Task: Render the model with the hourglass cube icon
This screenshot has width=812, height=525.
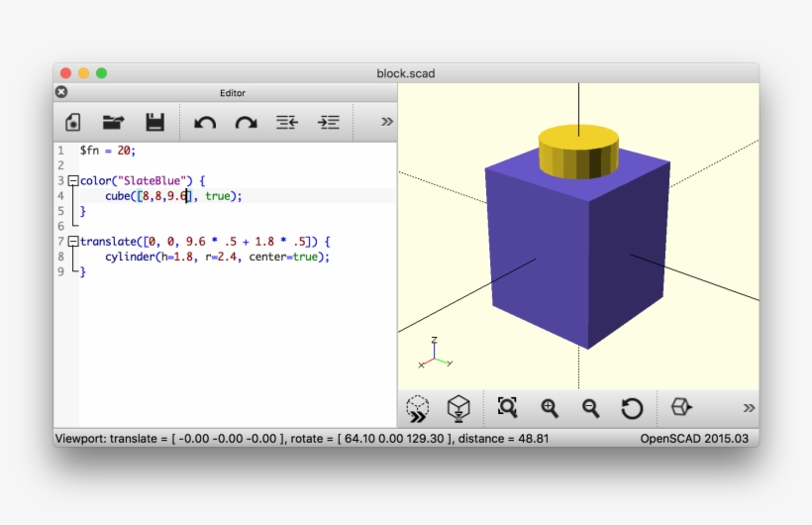Action: [x=458, y=408]
